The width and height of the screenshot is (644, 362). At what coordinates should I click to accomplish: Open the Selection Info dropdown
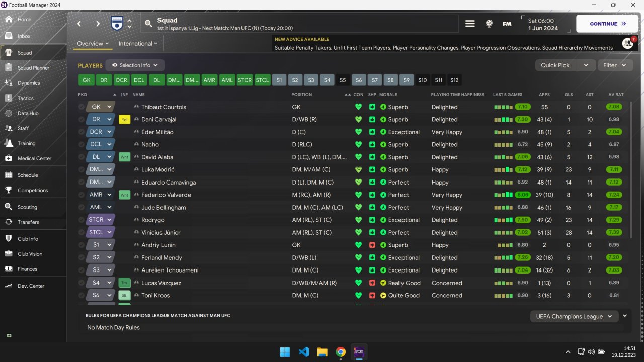(x=135, y=65)
